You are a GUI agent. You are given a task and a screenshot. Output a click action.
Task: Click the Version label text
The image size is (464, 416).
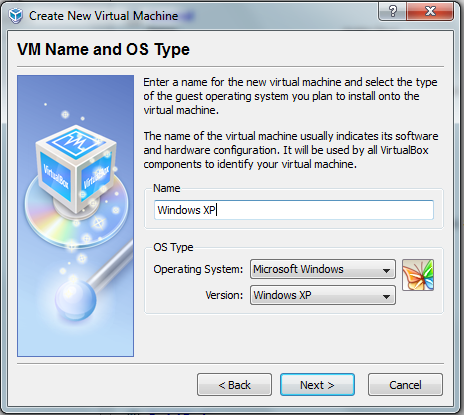click(224, 295)
